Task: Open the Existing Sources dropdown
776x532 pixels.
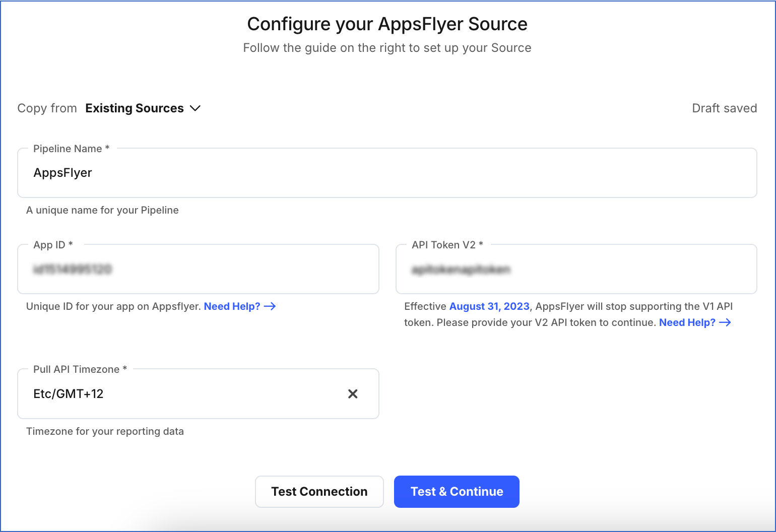Action: click(x=134, y=108)
